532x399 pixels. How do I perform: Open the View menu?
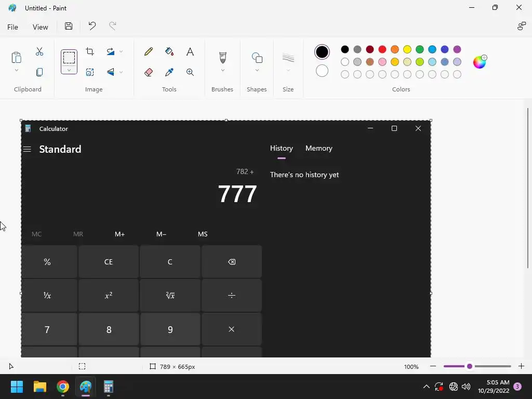click(40, 27)
